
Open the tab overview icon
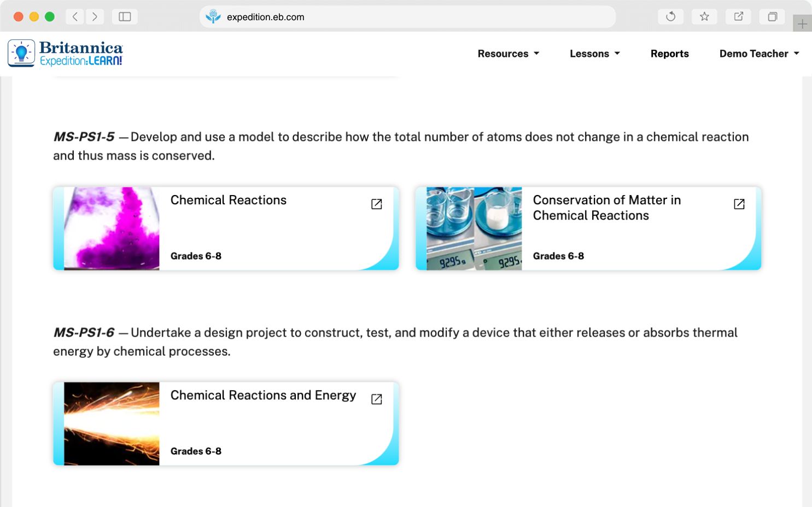point(772,16)
